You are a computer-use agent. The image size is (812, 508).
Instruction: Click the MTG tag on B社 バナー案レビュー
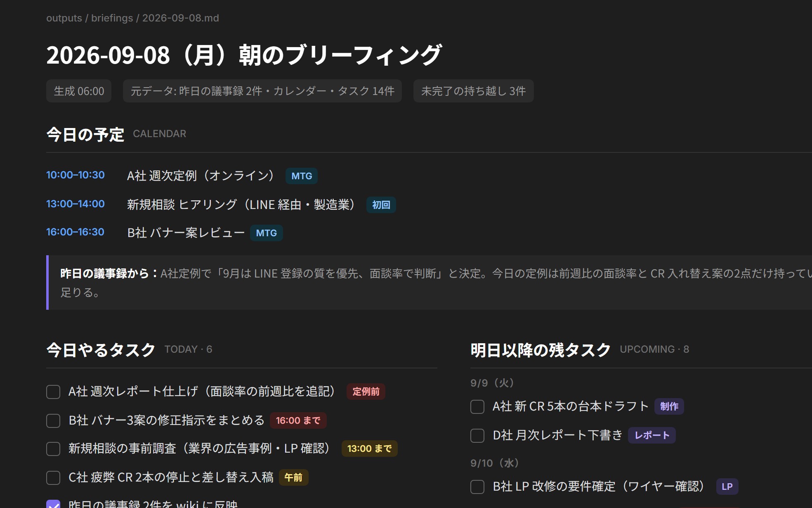click(266, 233)
